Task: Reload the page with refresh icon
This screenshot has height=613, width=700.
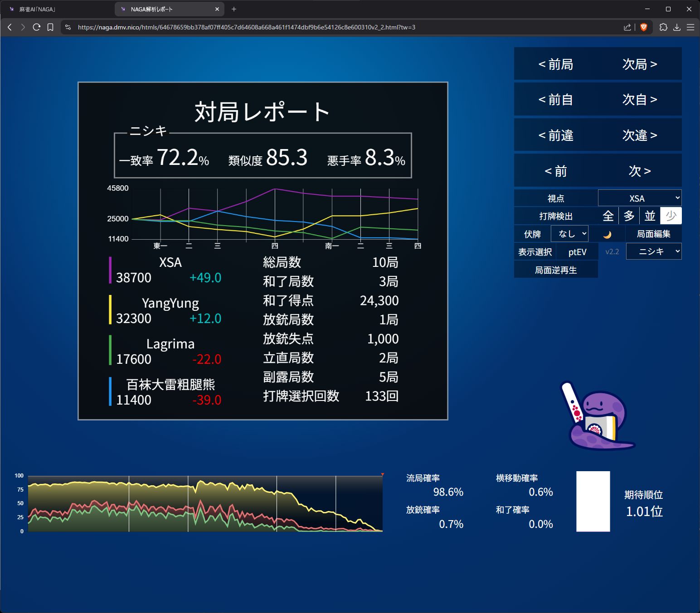Action: click(x=37, y=27)
